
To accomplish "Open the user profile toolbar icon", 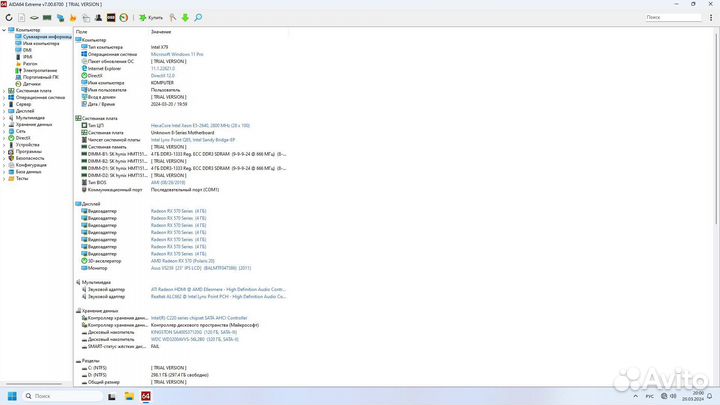I will 98,17.
